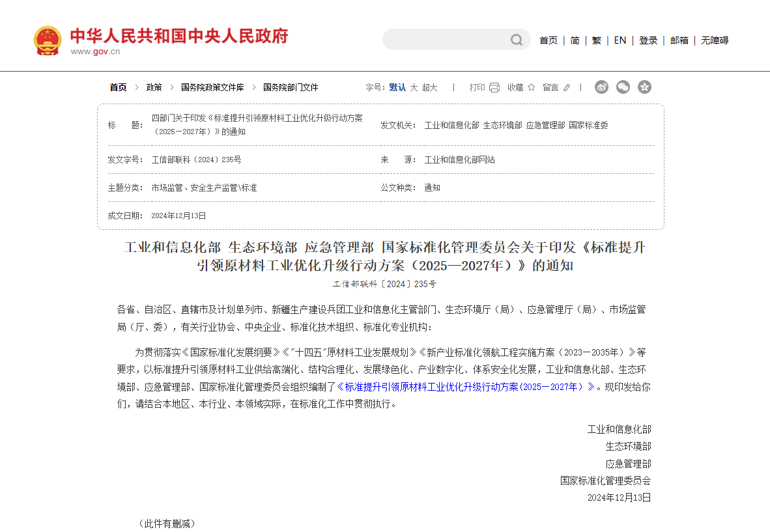Click the favorite star icon next to 收藏

click(x=532, y=87)
